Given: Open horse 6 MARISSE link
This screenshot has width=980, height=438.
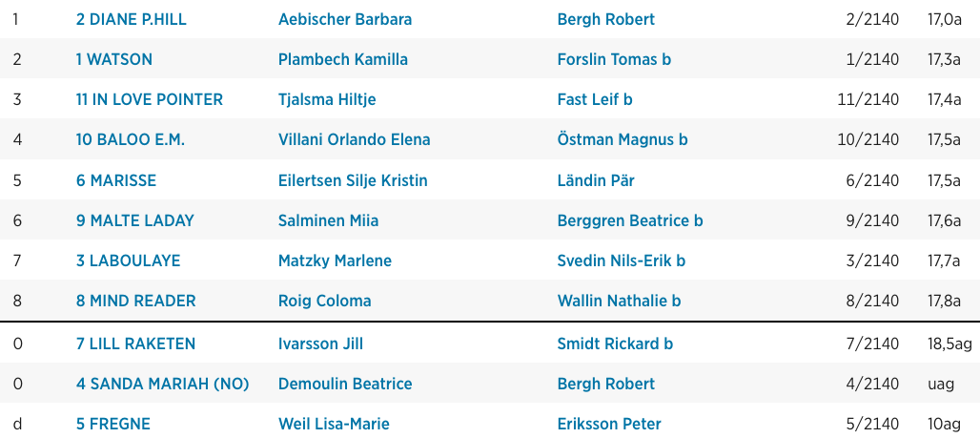Looking at the screenshot, I should pyautogui.click(x=116, y=181).
